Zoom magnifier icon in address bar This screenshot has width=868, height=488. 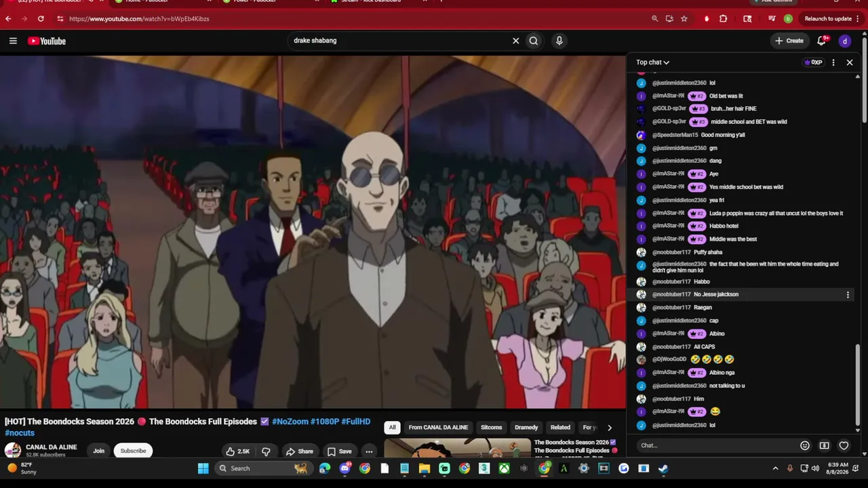click(x=654, y=19)
